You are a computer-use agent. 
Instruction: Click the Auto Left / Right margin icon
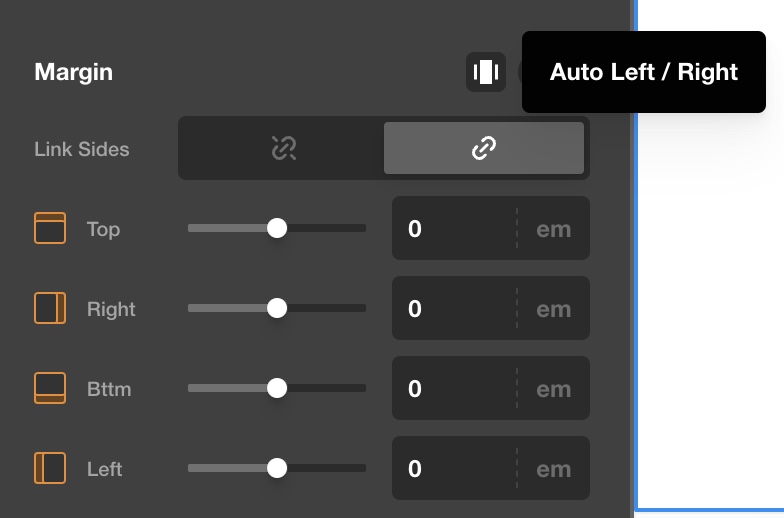coord(485,72)
